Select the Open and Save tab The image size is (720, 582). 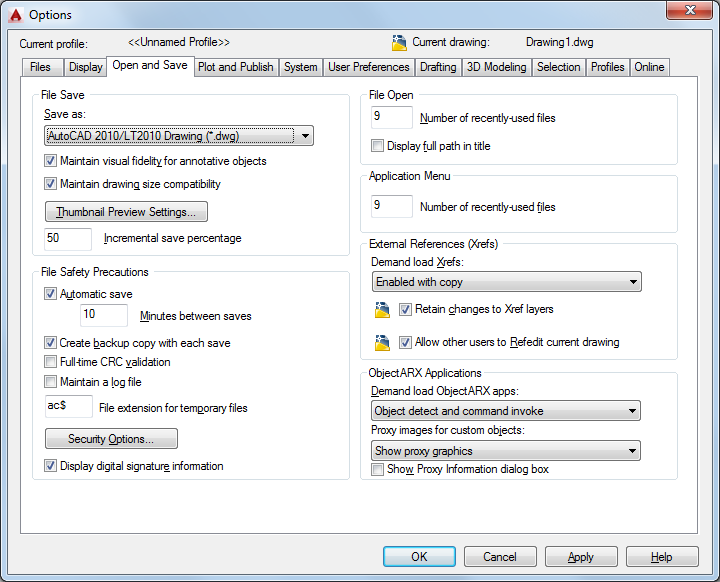pyautogui.click(x=150, y=66)
